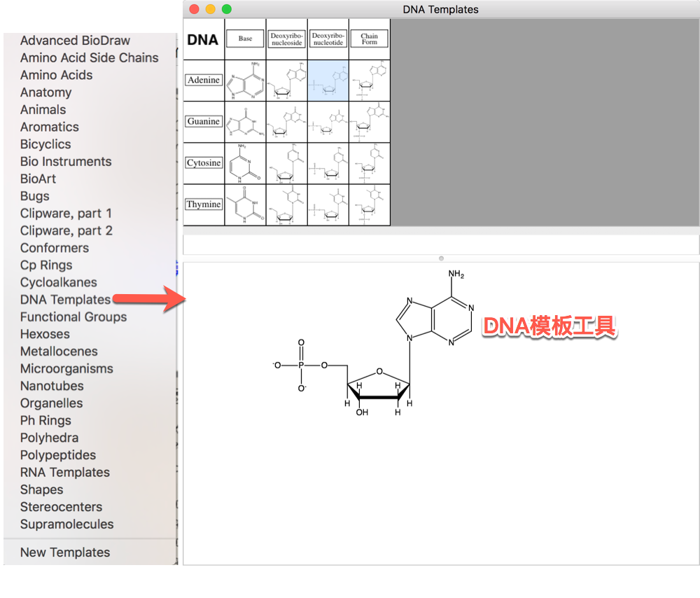Viewport: 700px width, 598px height.
Task: Click New Templates menu option
Action: point(64,553)
